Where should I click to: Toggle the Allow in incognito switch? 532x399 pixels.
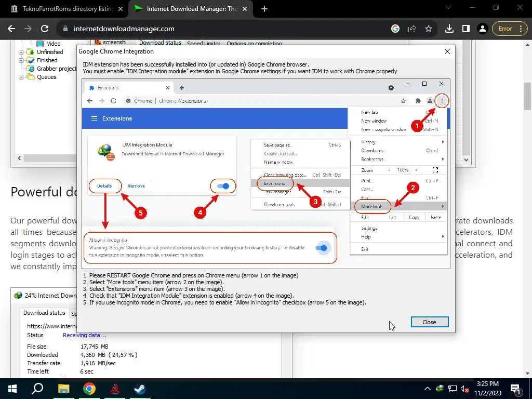point(321,248)
